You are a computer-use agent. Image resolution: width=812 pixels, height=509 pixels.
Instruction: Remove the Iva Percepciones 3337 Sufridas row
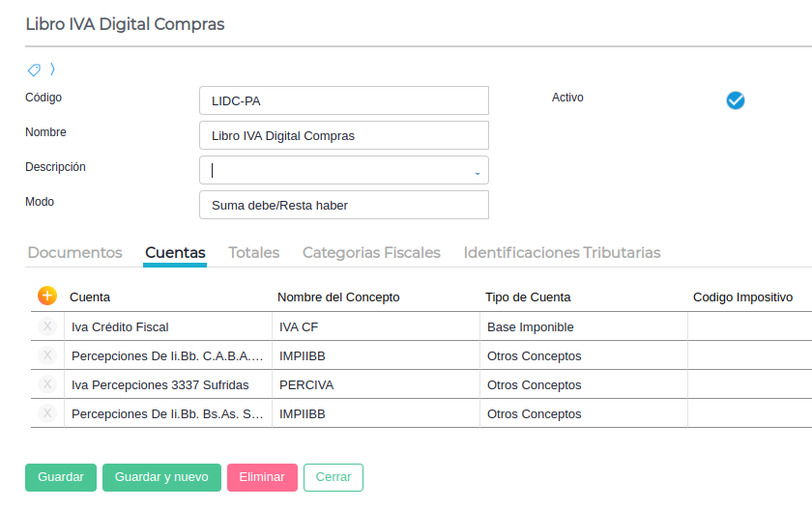pyautogui.click(x=47, y=384)
